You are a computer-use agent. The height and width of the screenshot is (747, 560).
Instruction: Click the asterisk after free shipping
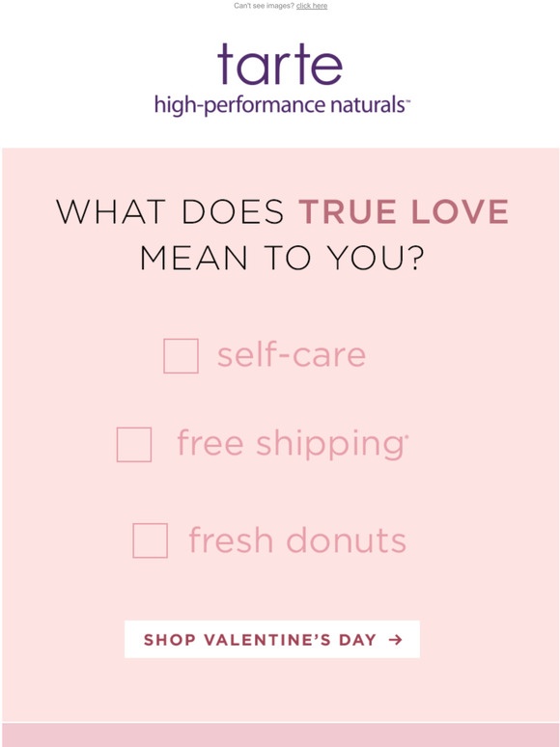[406, 436]
